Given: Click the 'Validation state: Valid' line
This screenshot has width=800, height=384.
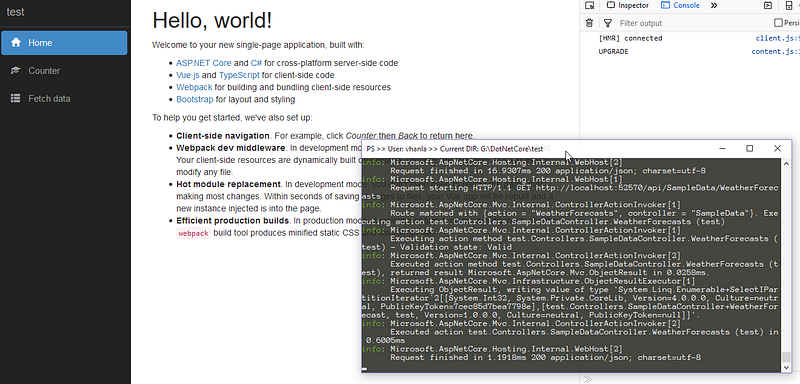Looking at the screenshot, I should click(437, 247).
